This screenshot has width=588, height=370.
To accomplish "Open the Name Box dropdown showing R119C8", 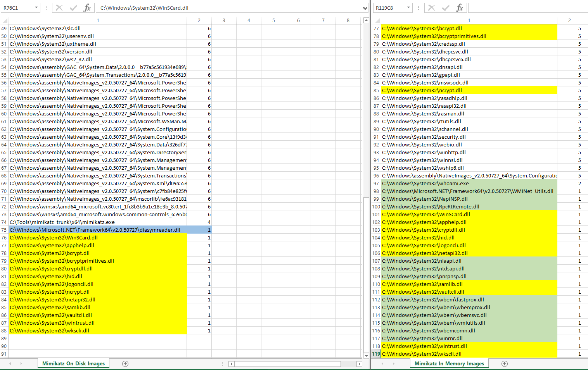I will tap(408, 8).
